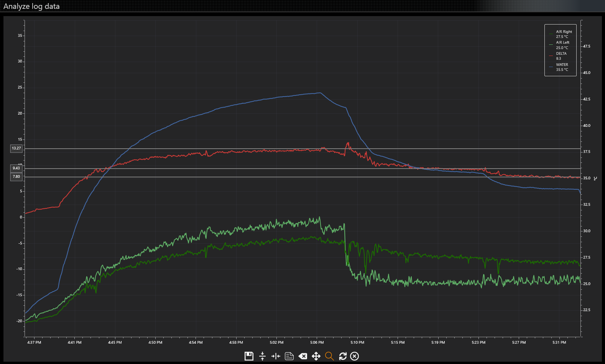
Task: Click the Analyze log data title
Action: coord(31,6)
